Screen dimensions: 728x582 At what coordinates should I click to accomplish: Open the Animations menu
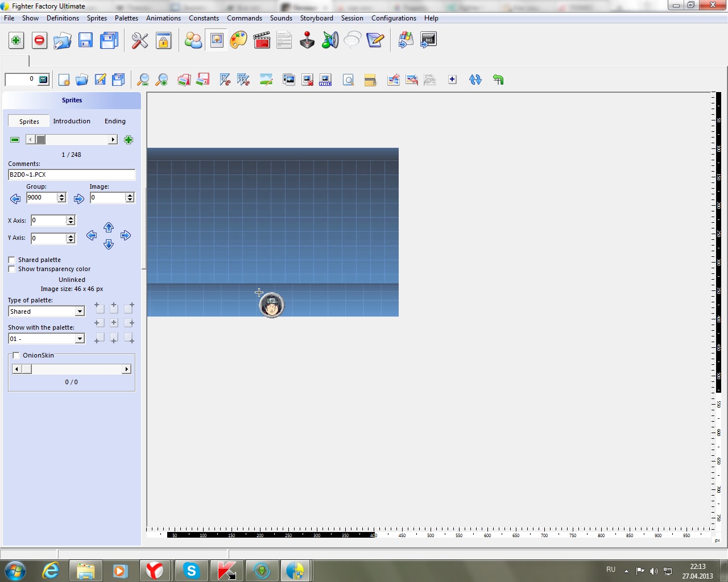pyautogui.click(x=163, y=18)
